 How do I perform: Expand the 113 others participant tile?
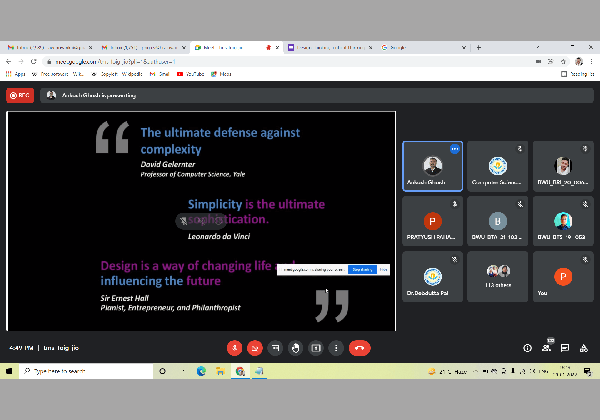(497, 276)
